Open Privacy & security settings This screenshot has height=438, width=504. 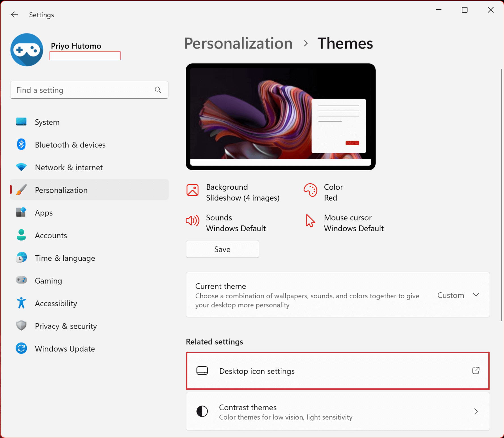(x=89, y=326)
